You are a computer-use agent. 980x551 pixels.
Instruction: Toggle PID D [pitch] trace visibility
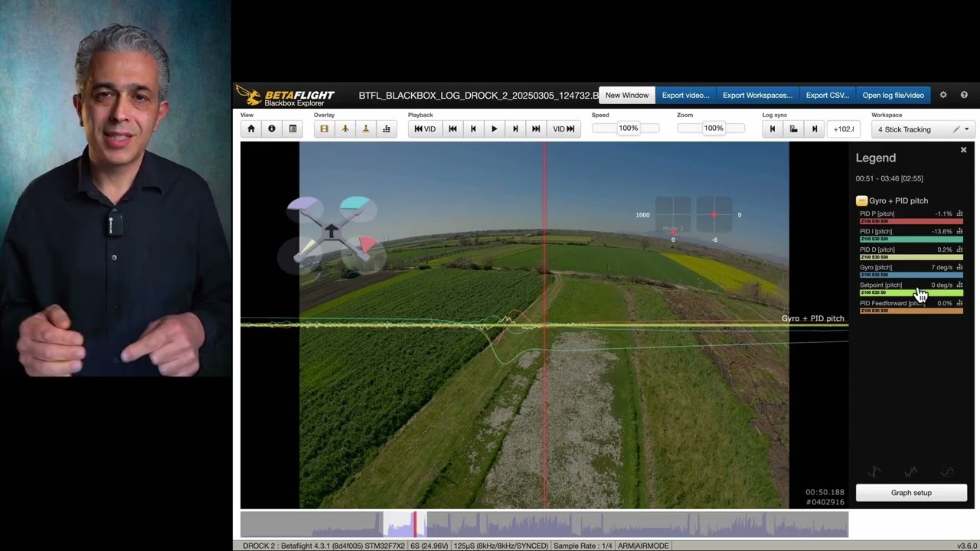(877, 249)
